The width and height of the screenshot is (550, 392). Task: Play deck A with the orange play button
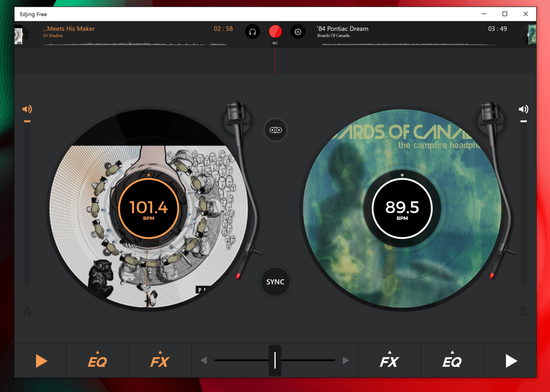click(x=41, y=361)
